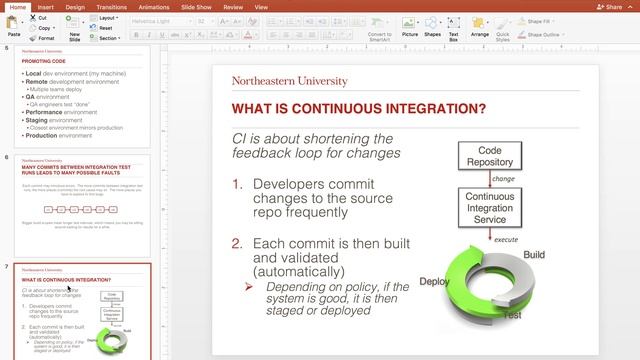The image size is (640, 360).
Task: Toggle bulleted list
Action: click(x=271, y=21)
